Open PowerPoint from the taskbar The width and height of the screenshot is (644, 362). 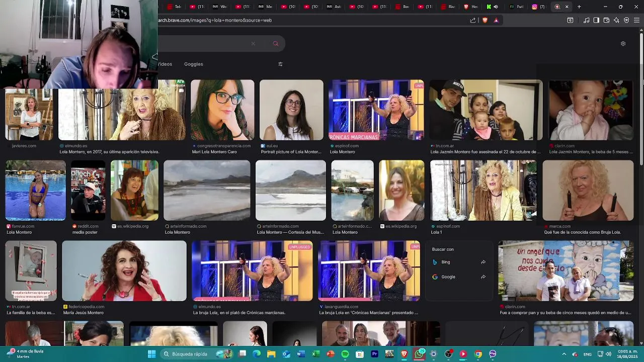(331, 354)
